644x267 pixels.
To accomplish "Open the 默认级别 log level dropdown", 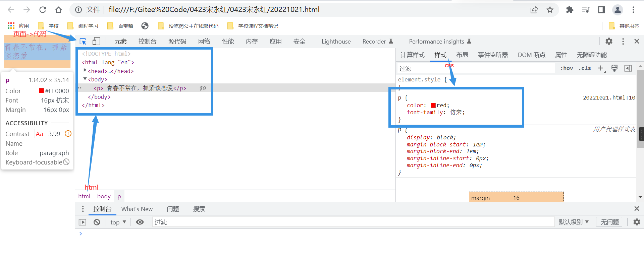I will 574,222.
